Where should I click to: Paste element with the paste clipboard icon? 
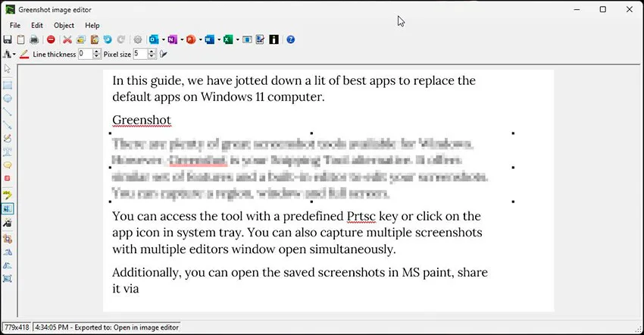[95, 39]
